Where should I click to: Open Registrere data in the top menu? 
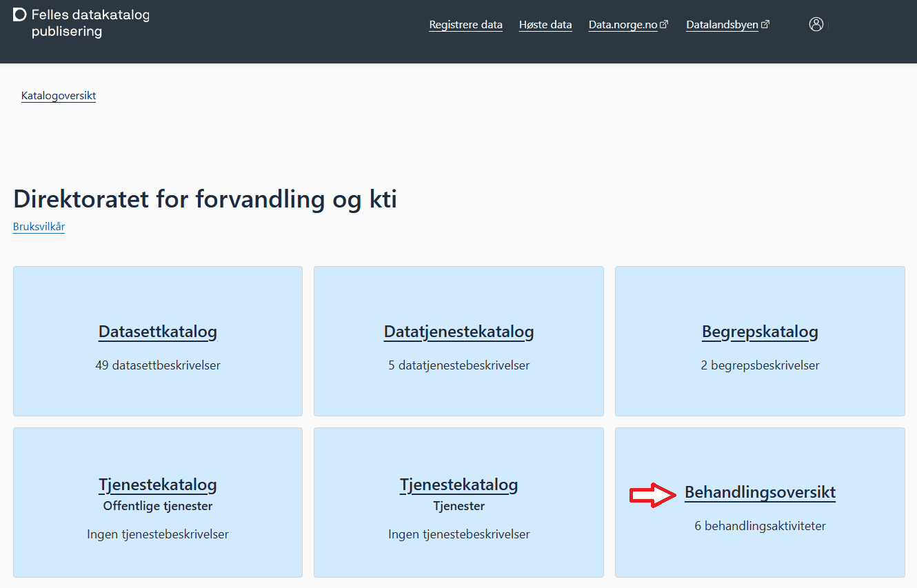pos(465,25)
